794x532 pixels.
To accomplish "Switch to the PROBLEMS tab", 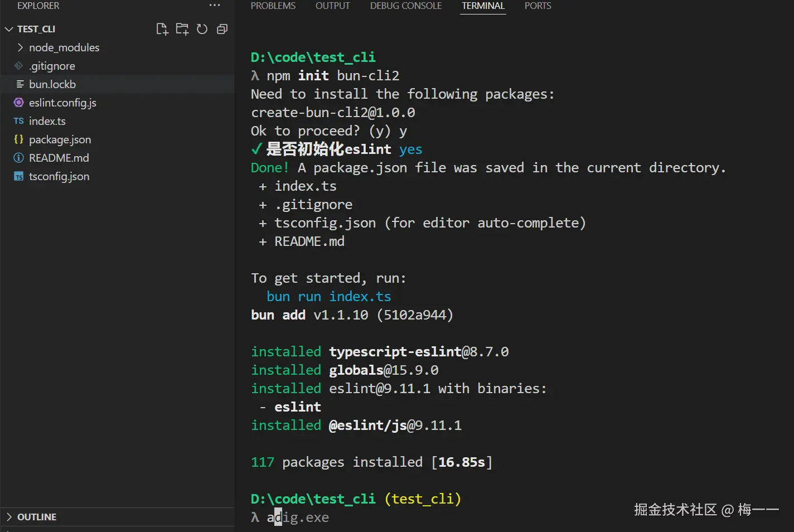I will click(273, 6).
